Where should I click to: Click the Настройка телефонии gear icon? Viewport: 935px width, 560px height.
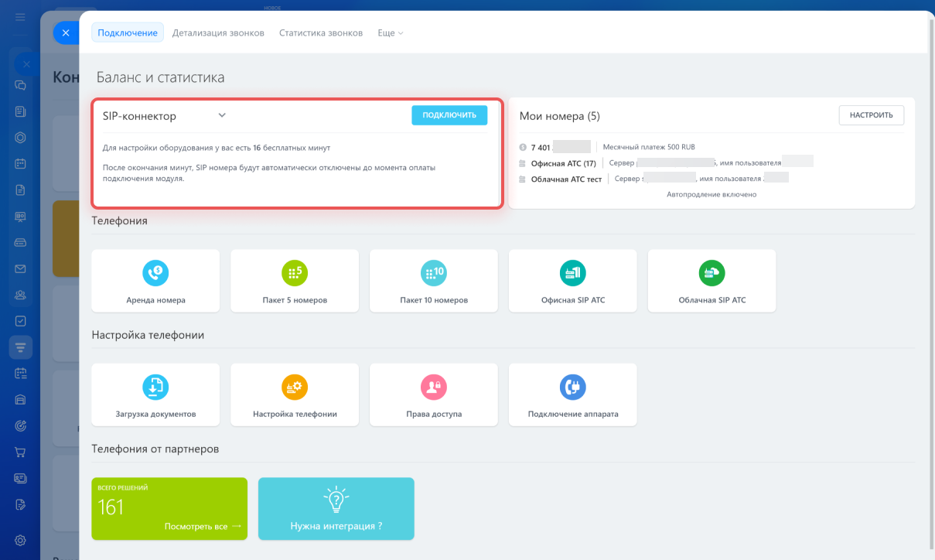[295, 387]
